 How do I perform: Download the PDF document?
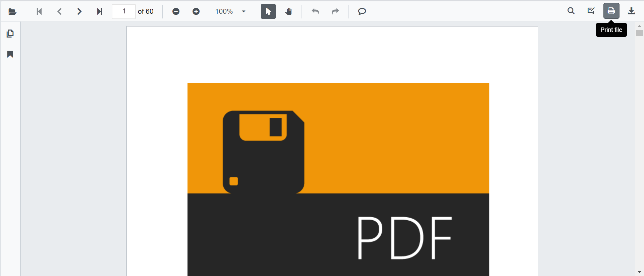(631, 11)
